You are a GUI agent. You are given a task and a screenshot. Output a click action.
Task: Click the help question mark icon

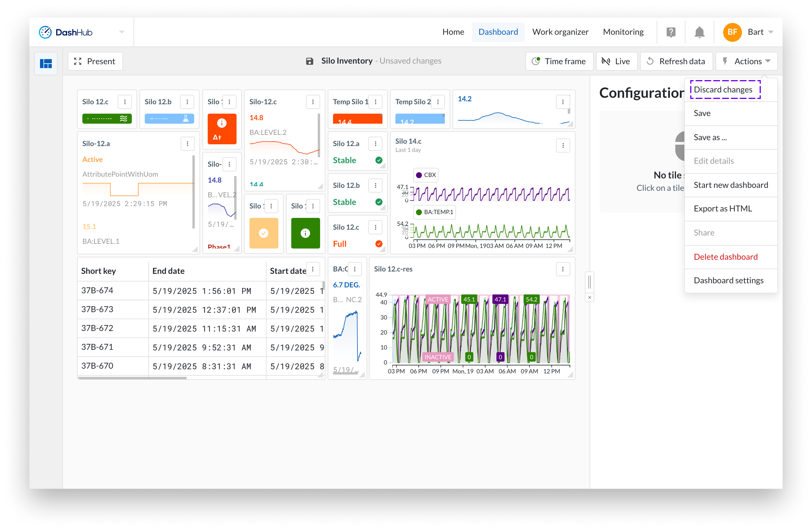point(670,32)
